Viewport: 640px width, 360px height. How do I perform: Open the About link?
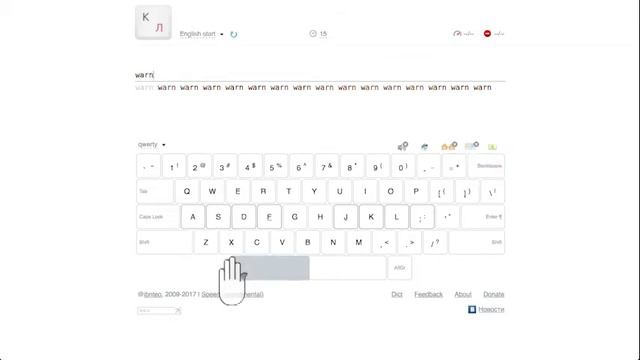click(463, 294)
